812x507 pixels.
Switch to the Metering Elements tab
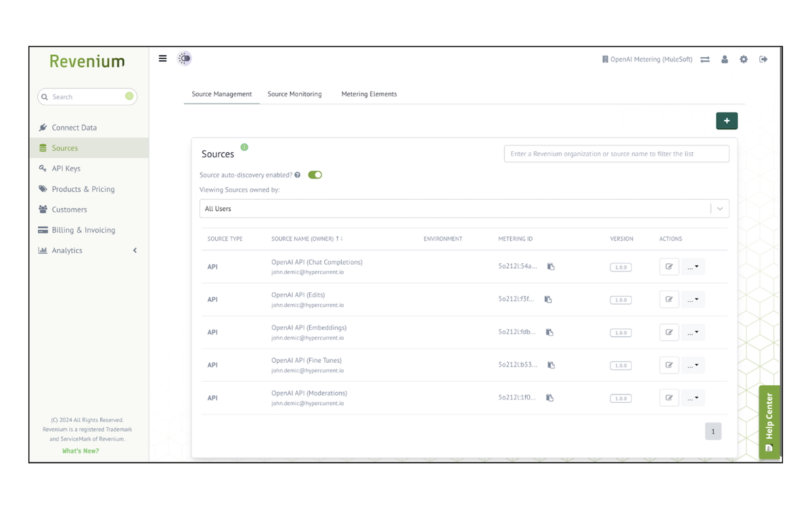click(369, 94)
